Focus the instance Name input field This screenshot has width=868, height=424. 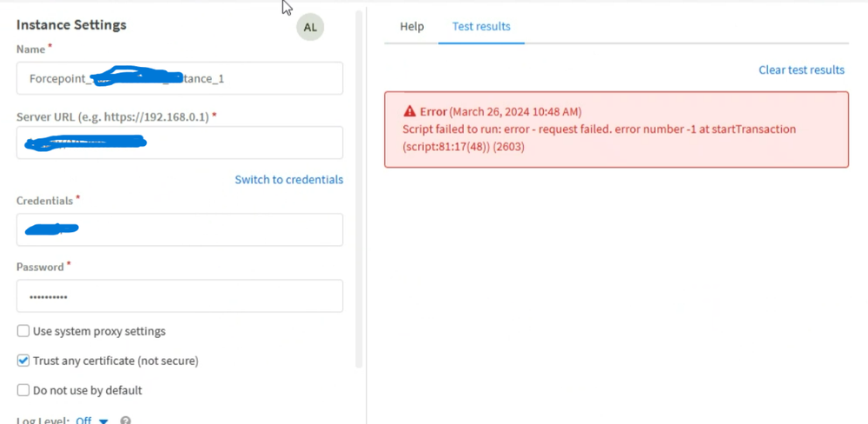pos(180,78)
